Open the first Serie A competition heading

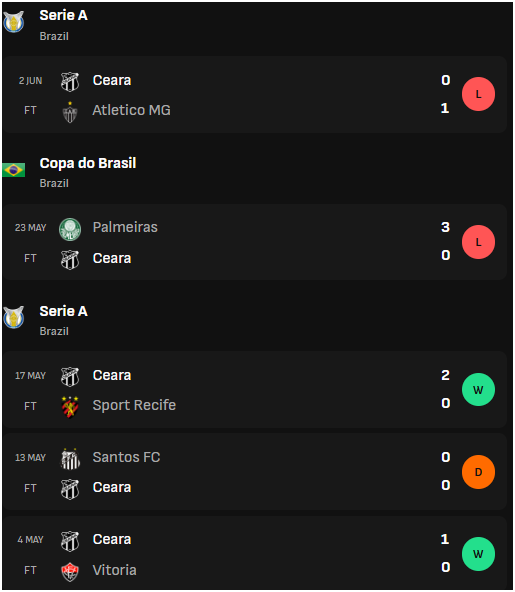pyautogui.click(x=63, y=15)
